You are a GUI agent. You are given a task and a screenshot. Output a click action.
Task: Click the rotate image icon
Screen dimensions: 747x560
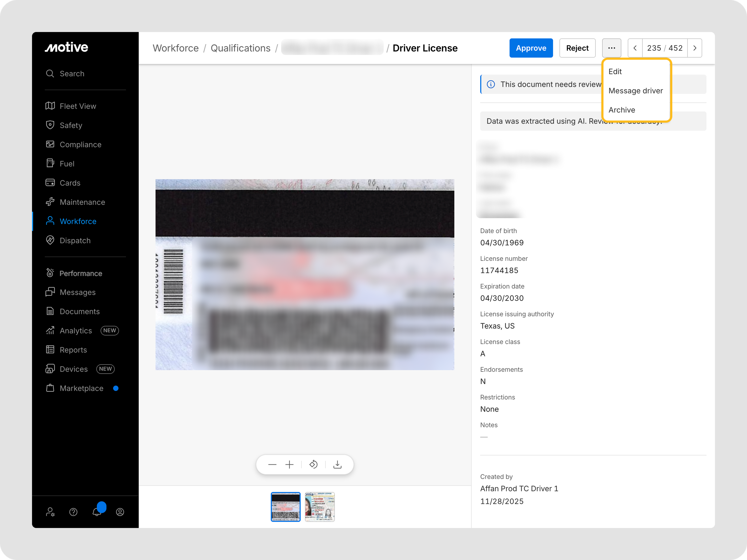(313, 465)
